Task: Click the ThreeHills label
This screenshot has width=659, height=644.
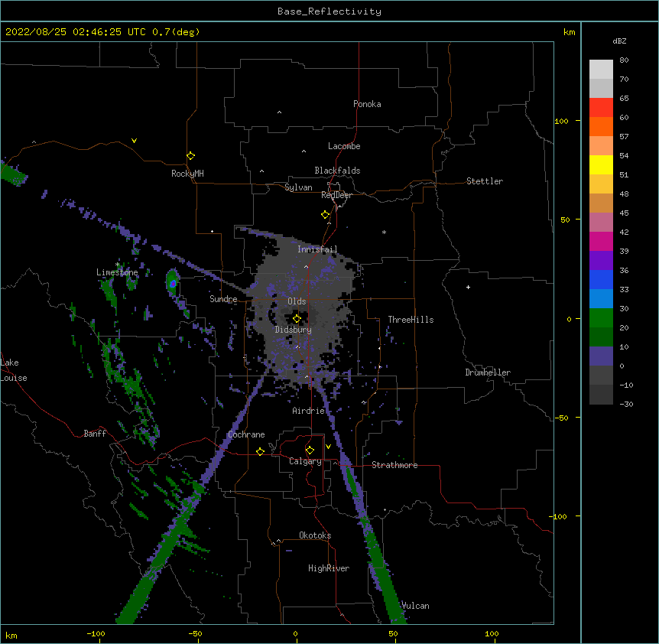Action: pos(411,320)
